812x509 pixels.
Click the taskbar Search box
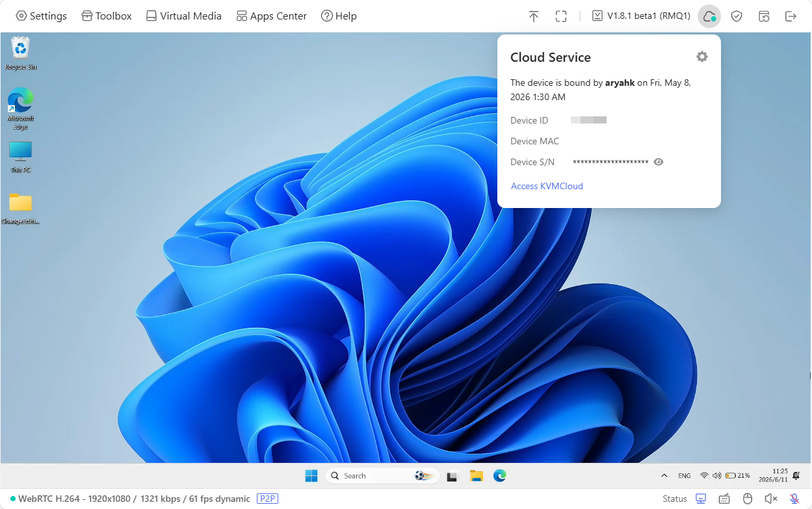click(x=382, y=476)
